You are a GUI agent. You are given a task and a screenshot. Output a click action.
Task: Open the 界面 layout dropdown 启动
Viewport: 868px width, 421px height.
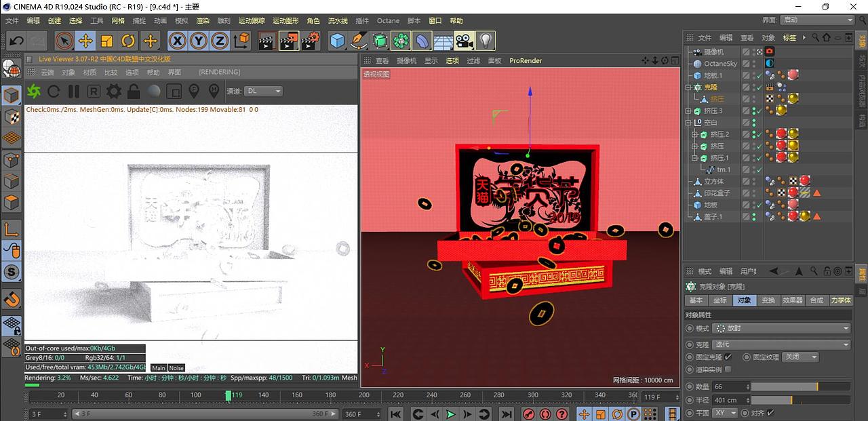coord(816,20)
